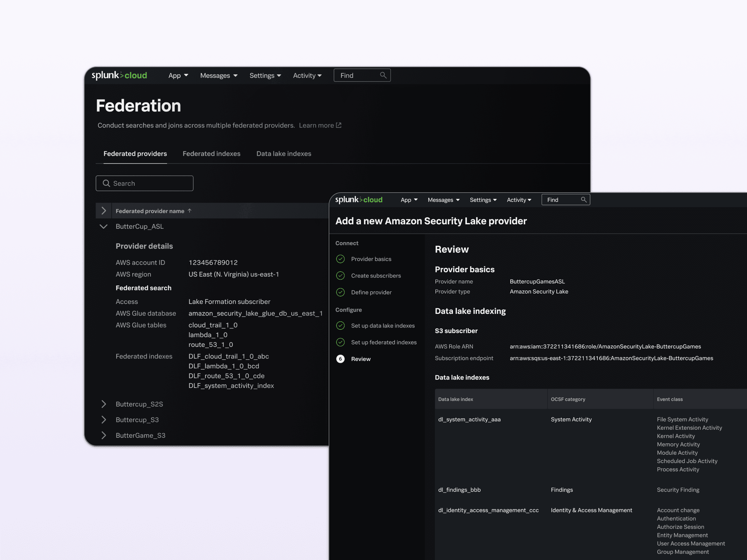
Task: Expand all rows with header chevron
Action: 104,211
